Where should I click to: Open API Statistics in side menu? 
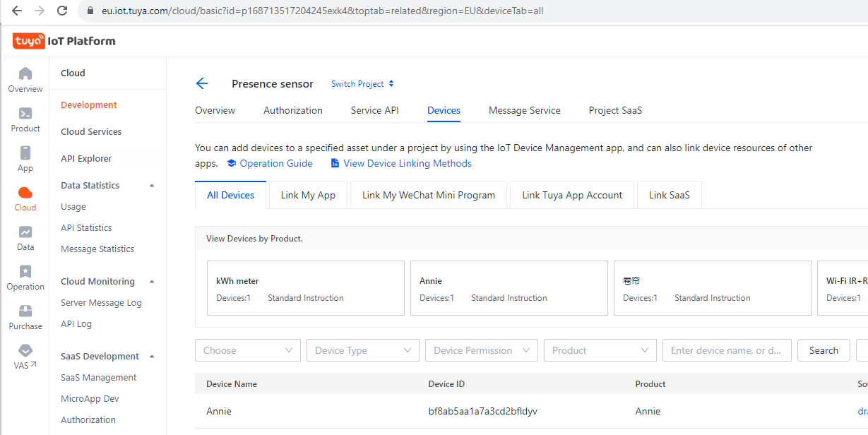[86, 228]
